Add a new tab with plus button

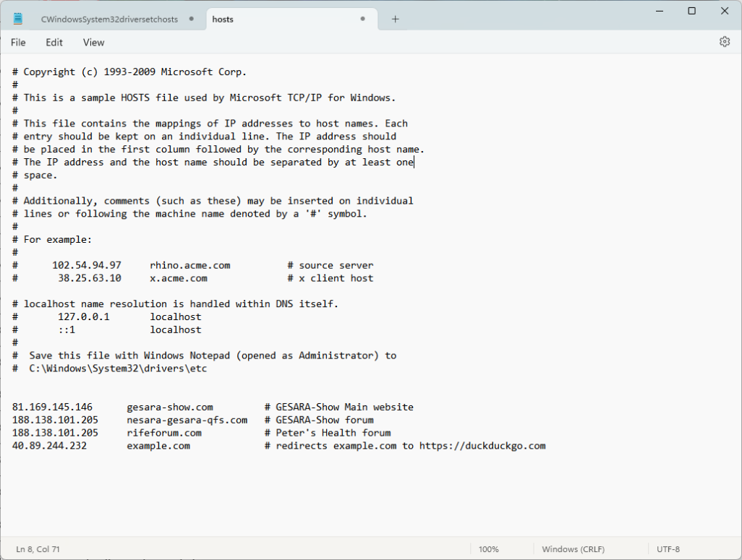(x=395, y=20)
